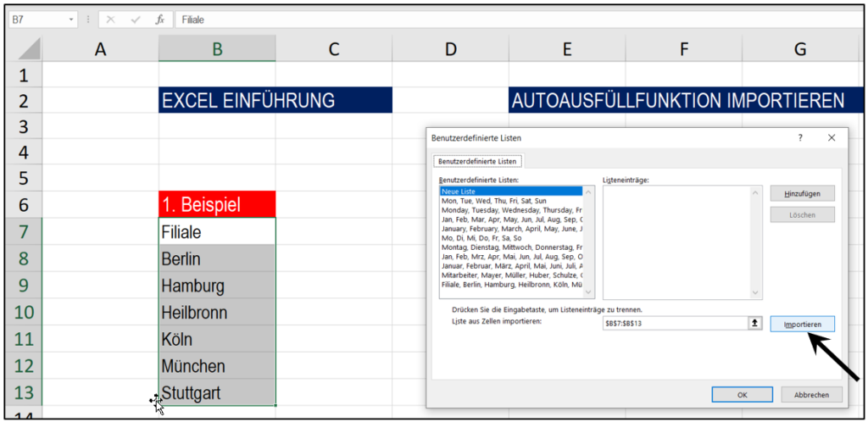
Task: Select column A header
Action: pyautogui.click(x=100, y=49)
